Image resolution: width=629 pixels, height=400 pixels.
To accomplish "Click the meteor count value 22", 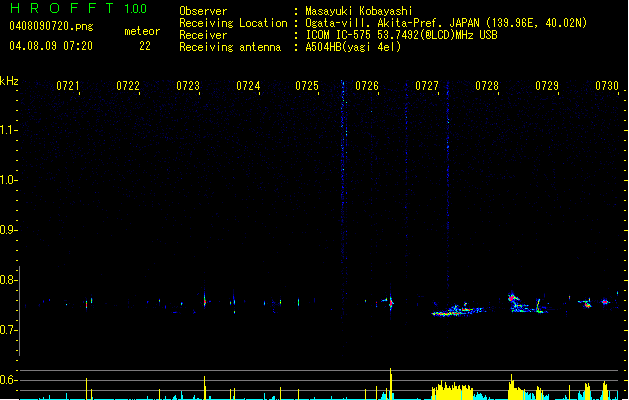I will pyautogui.click(x=145, y=46).
